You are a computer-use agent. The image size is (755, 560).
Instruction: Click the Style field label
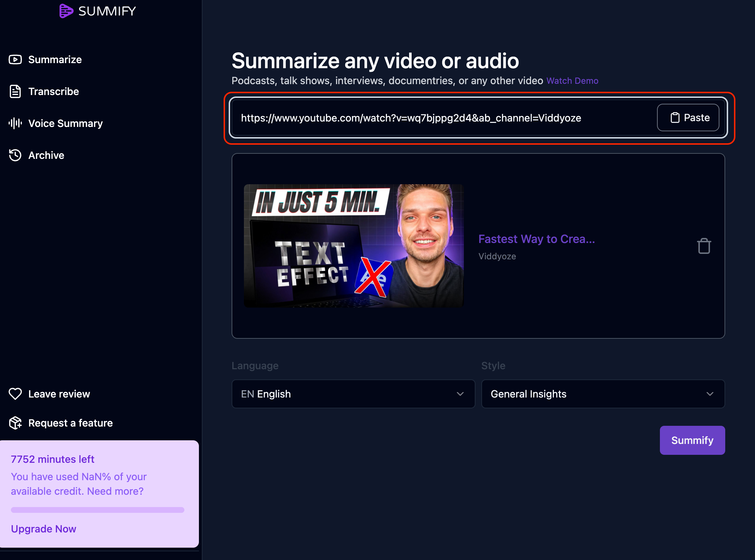click(493, 366)
